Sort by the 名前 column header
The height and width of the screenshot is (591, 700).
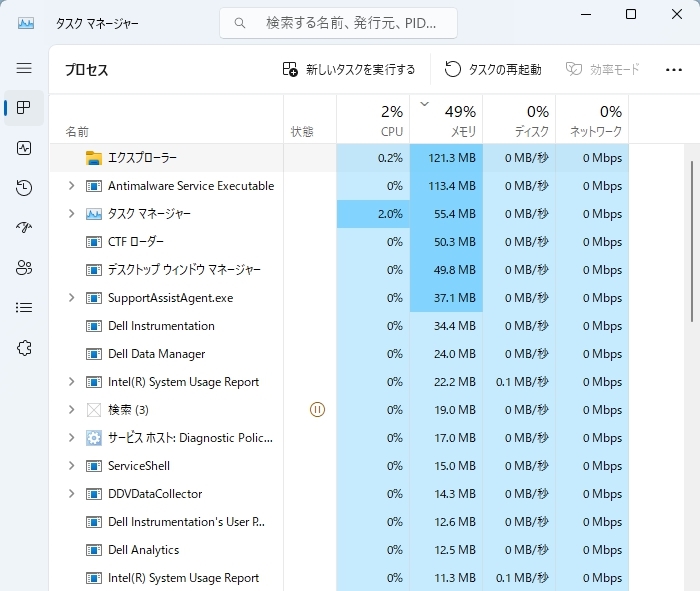pos(166,120)
